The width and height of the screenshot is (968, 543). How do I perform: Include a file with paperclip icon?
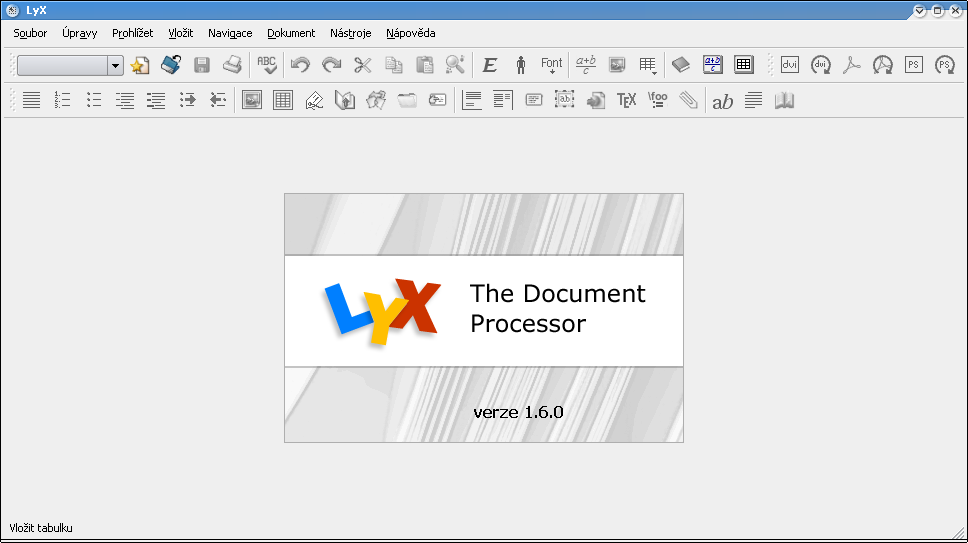click(688, 100)
